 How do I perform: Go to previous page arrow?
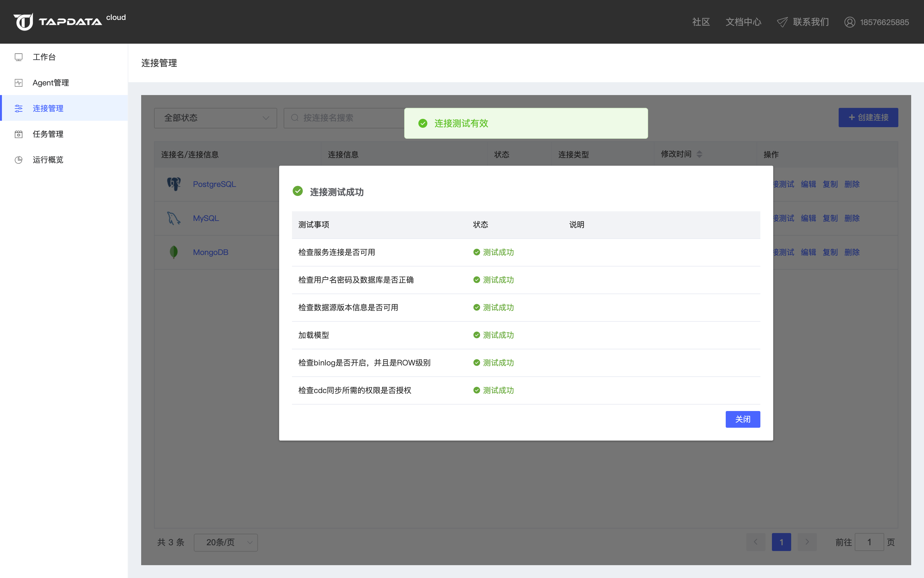pyautogui.click(x=755, y=542)
